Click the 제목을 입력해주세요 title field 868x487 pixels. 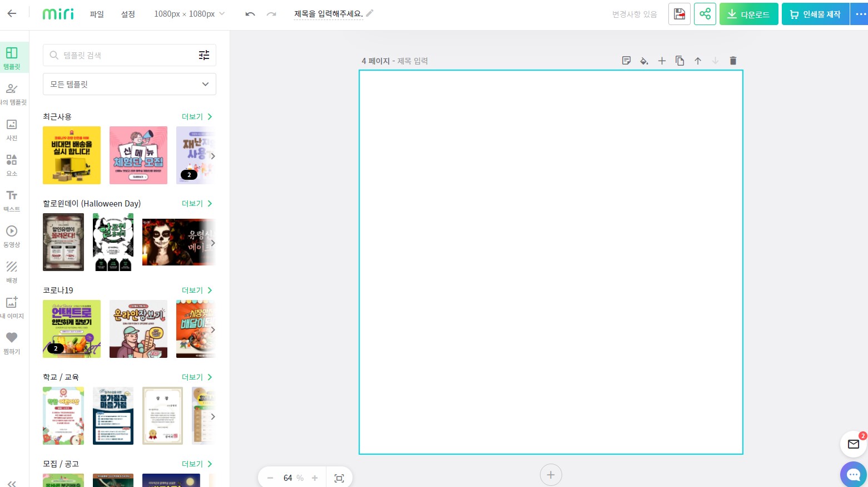click(328, 14)
